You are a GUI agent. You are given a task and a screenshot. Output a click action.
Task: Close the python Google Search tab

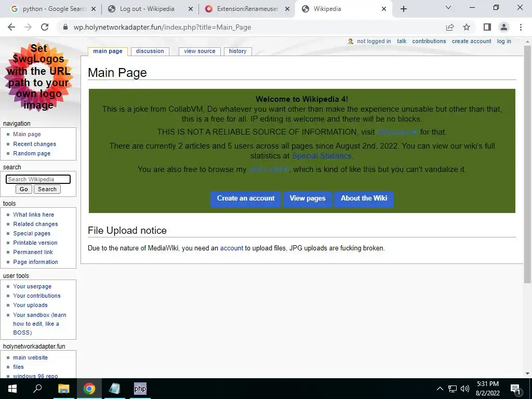coord(94,9)
